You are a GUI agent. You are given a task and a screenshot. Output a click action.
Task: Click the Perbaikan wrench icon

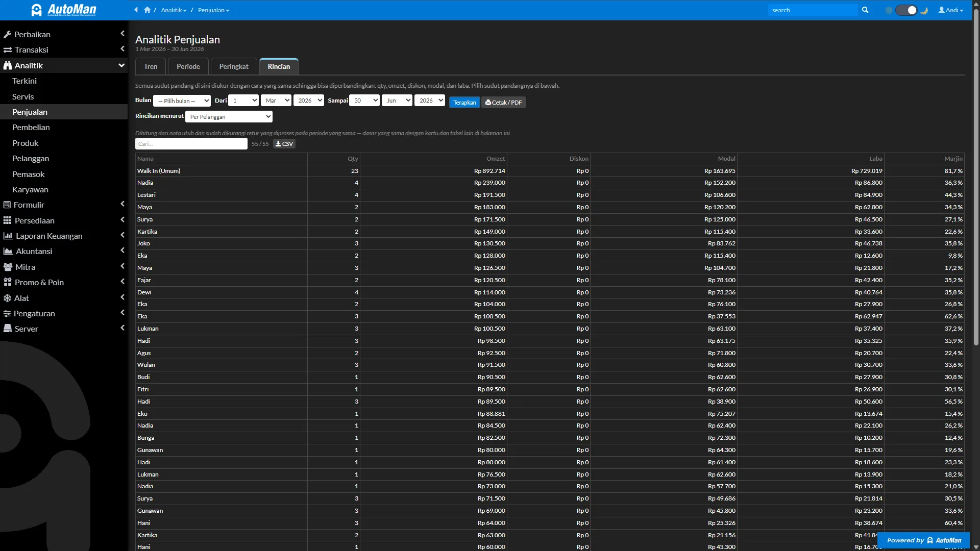pyautogui.click(x=7, y=35)
